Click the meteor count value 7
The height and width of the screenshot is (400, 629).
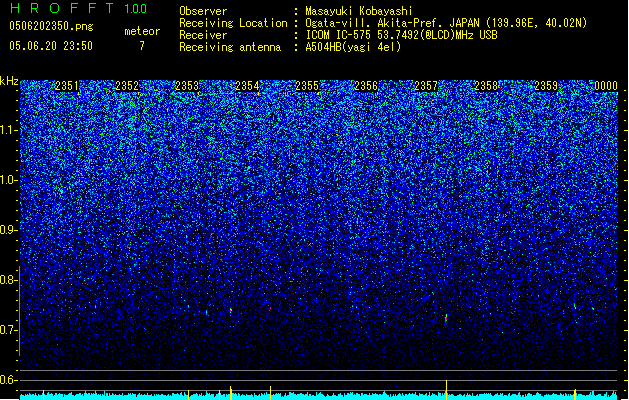click(142, 46)
